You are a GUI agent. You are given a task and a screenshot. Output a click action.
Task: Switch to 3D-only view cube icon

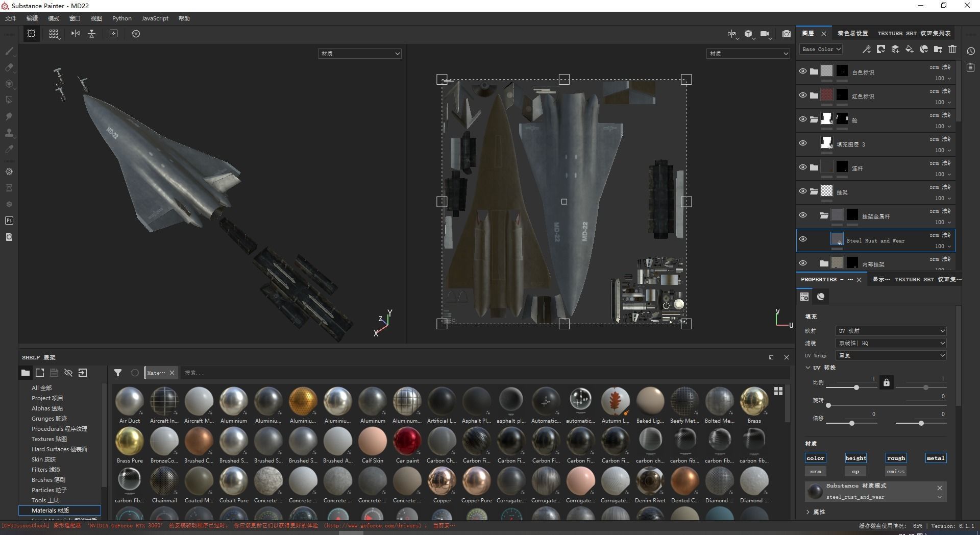748,34
